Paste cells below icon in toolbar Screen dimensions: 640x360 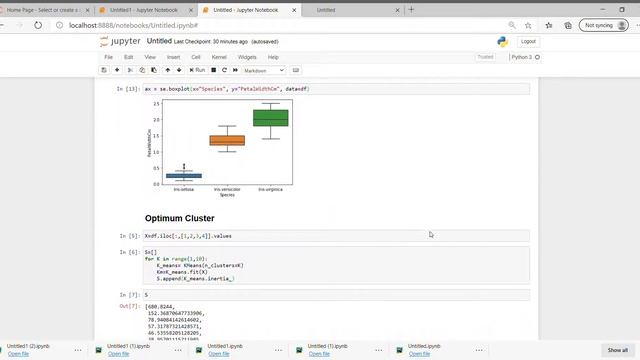click(x=154, y=70)
